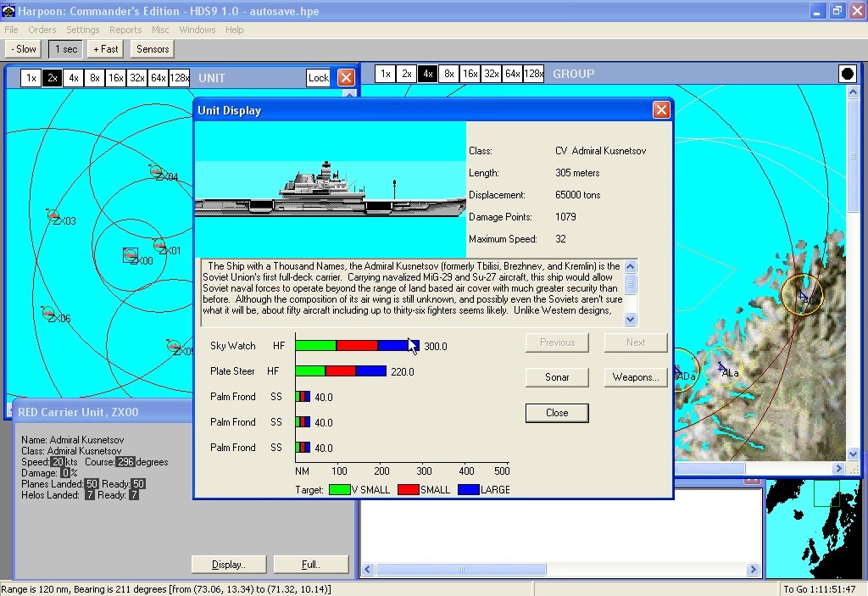Open the Reports menu
The image size is (868, 596).
pos(125,30)
